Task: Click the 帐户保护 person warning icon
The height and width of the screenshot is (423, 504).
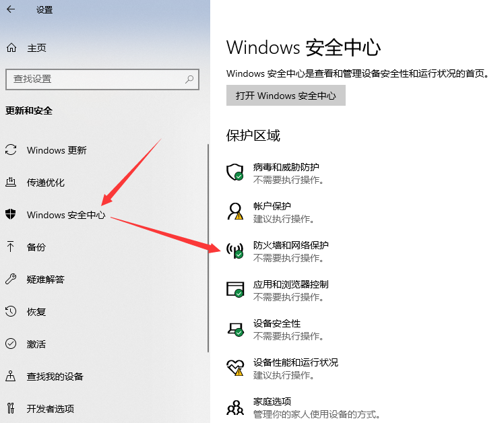Action: [x=235, y=211]
